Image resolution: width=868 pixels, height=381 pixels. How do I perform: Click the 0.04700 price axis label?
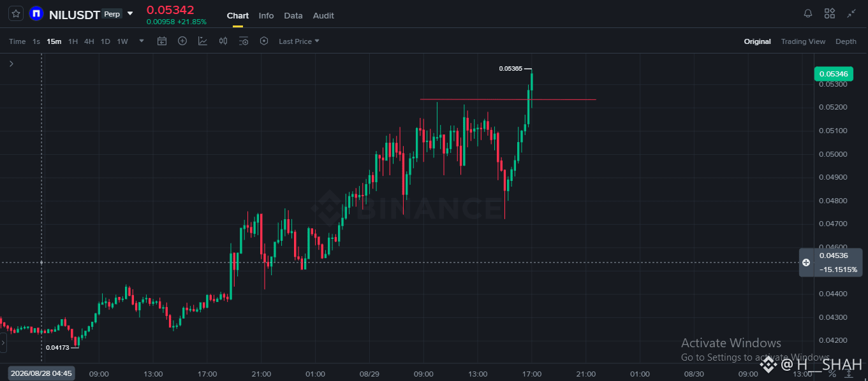point(833,224)
